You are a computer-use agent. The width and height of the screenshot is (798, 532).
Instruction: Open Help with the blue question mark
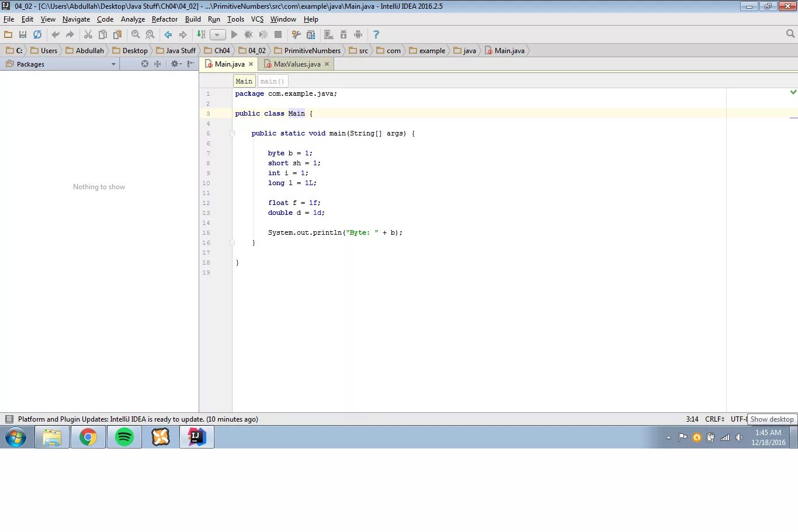376,34
